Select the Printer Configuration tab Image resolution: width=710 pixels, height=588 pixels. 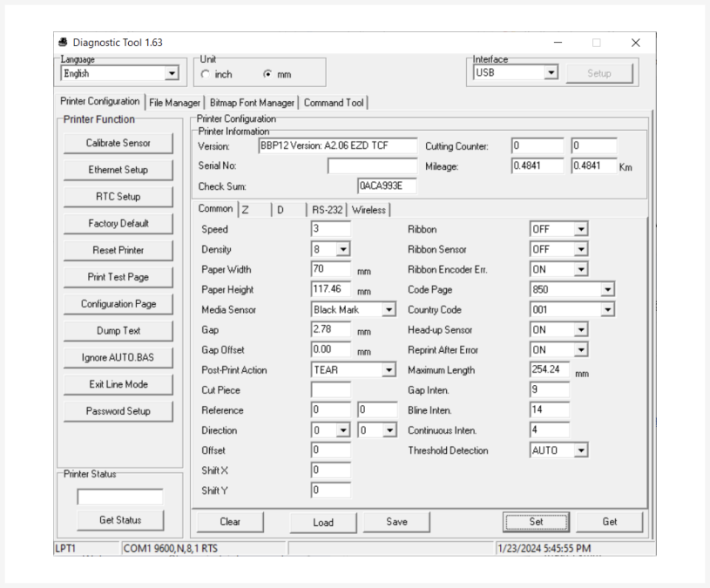coord(100,101)
